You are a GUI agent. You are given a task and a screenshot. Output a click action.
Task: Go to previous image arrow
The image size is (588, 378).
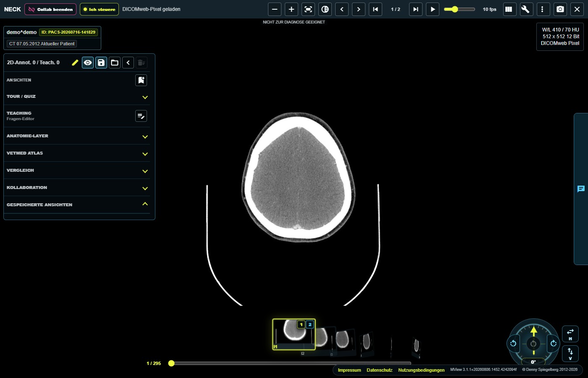[x=342, y=9]
